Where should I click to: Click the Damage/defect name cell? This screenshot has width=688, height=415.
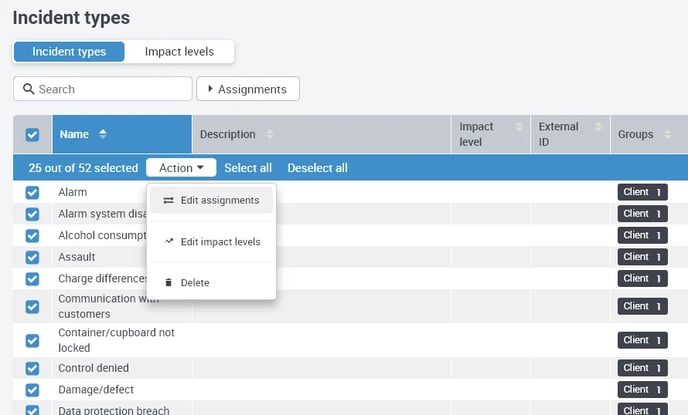[96, 390]
